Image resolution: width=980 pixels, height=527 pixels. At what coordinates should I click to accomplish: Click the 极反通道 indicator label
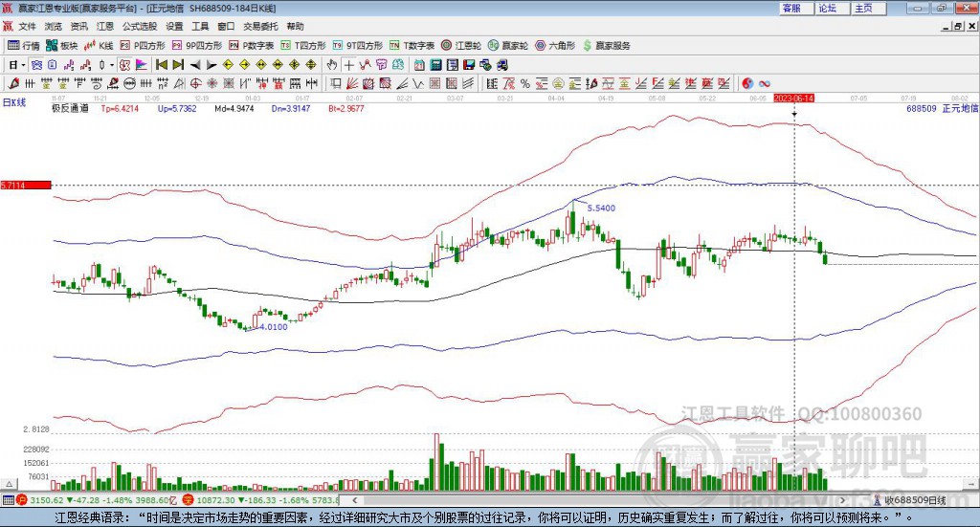pos(70,109)
